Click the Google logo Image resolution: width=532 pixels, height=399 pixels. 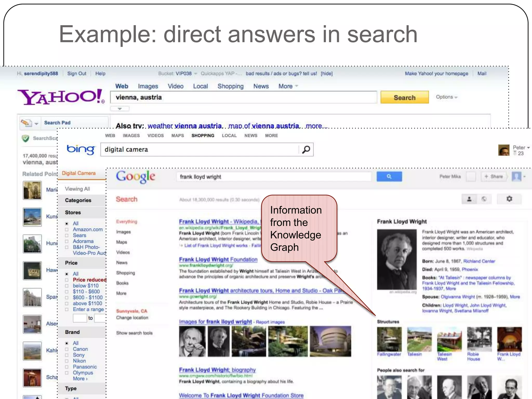135,177
